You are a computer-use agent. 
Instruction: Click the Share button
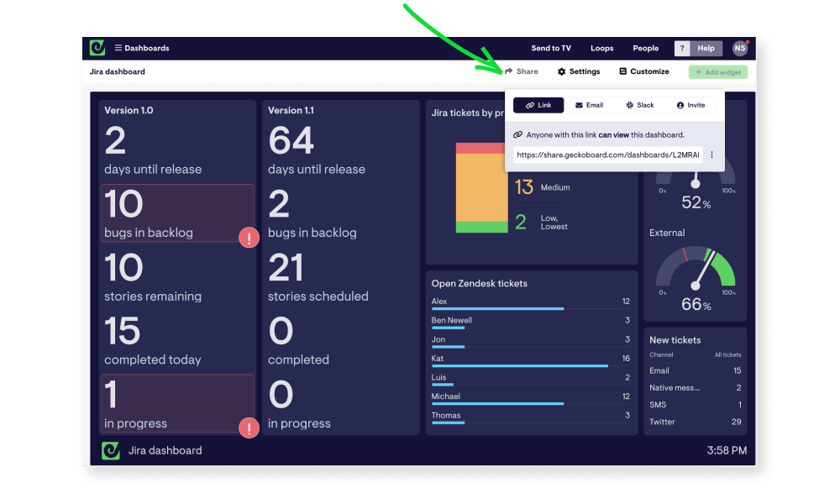click(x=522, y=71)
